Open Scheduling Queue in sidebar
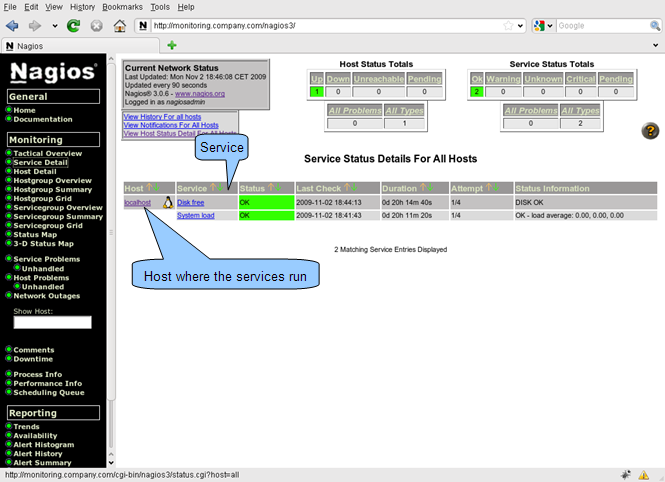Screen dimensions: 665x482 click(x=49, y=393)
